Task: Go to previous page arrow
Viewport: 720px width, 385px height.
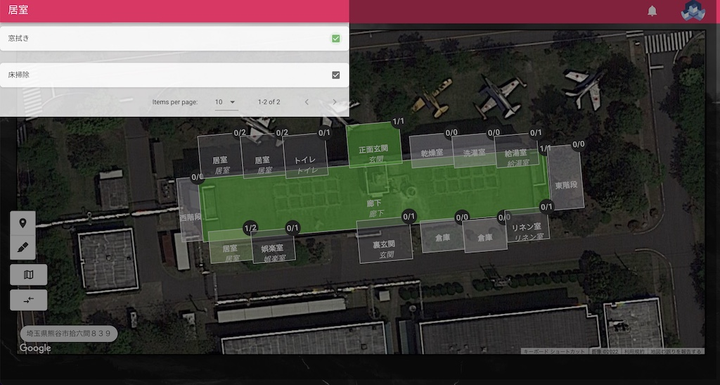Action: click(307, 102)
